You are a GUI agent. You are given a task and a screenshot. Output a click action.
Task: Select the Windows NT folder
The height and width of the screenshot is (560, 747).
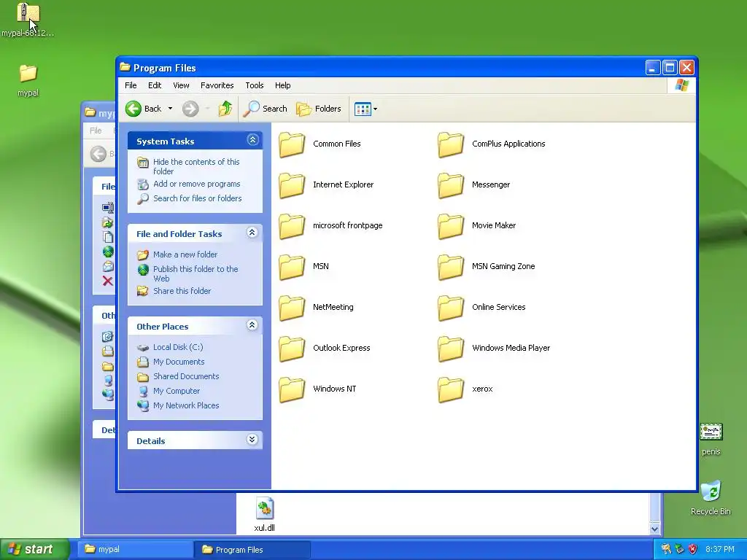pos(317,389)
